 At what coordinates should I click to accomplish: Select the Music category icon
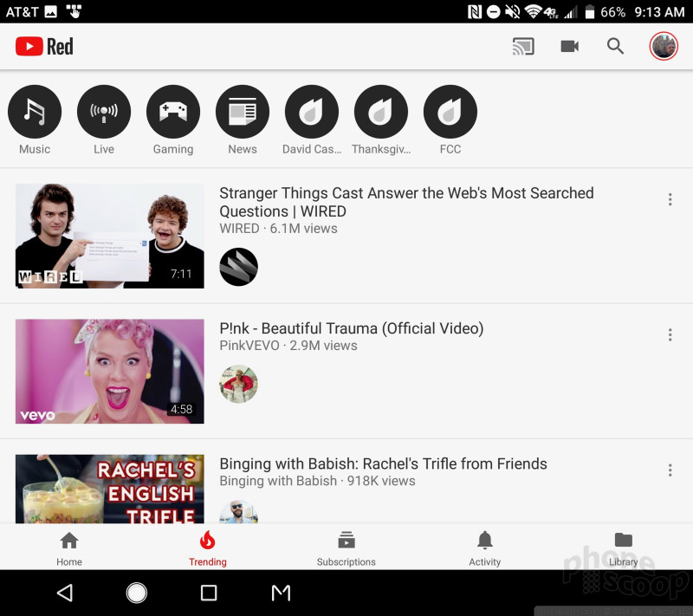35,112
